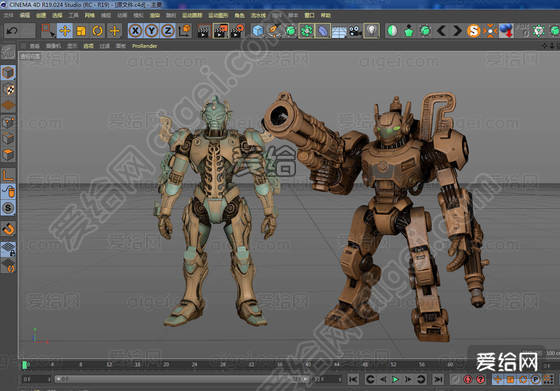The height and width of the screenshot is (391, 560).
Task: Select the Live Selection tool
Action: (x=48, y=31)
